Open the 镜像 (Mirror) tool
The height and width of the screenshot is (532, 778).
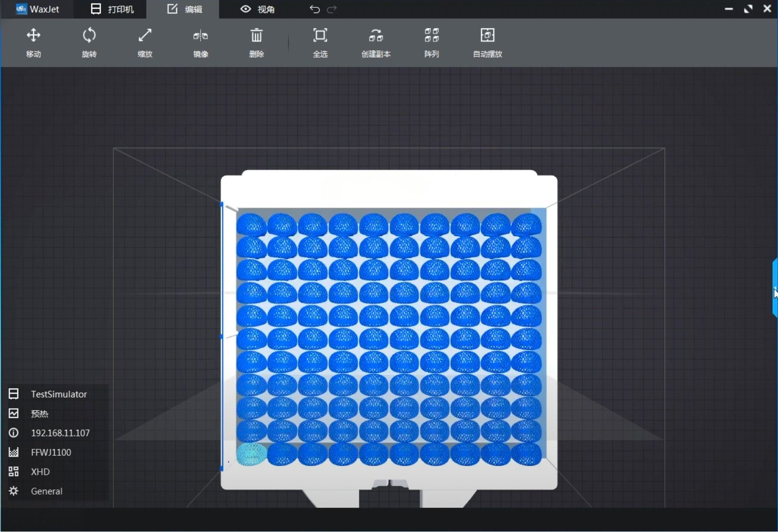tap(201, 43)
